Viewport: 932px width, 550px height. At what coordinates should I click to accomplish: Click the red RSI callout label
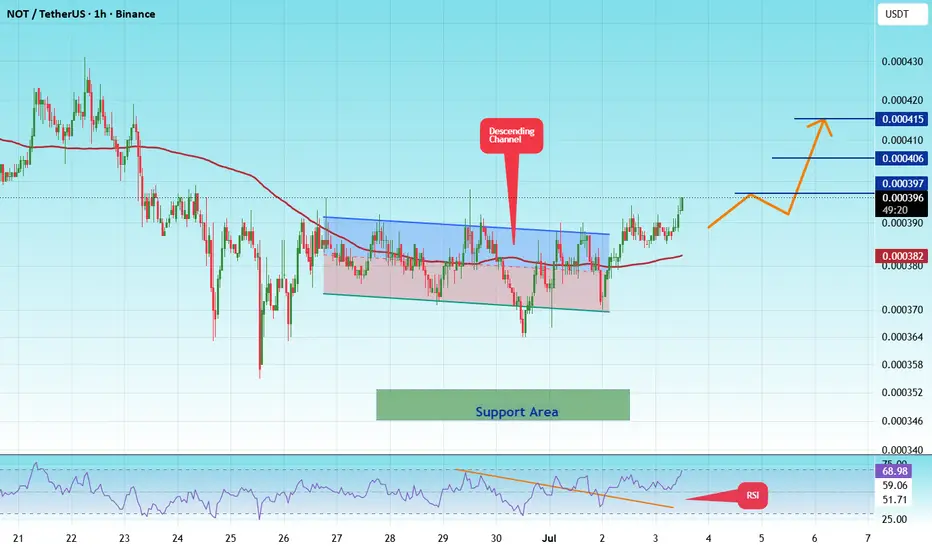pos(752,495)
